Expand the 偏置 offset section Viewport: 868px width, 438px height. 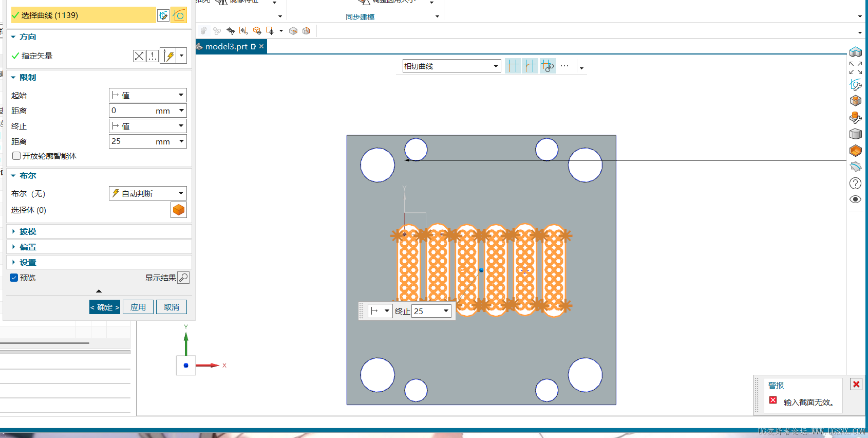pos(28,247)
